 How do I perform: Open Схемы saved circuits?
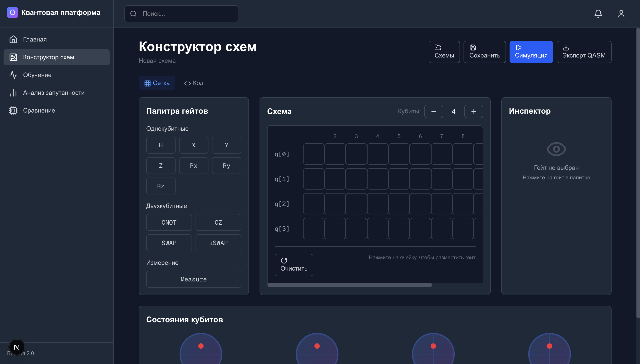(444, 52)
